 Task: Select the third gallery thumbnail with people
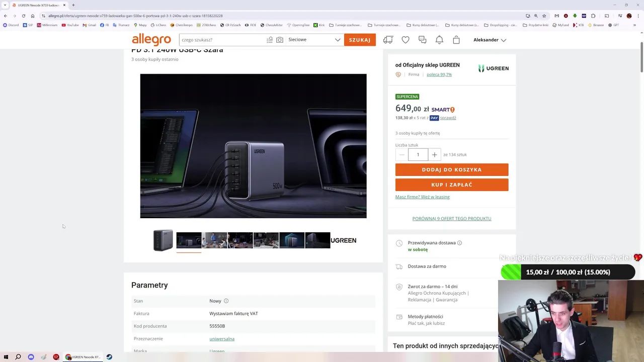[x=214, y=240]
